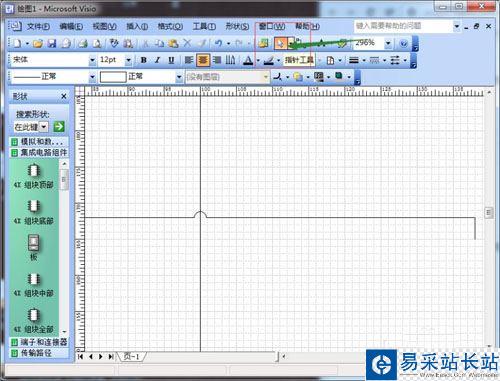Go to the first page button

pyautogui.click(x=80, y=357)
